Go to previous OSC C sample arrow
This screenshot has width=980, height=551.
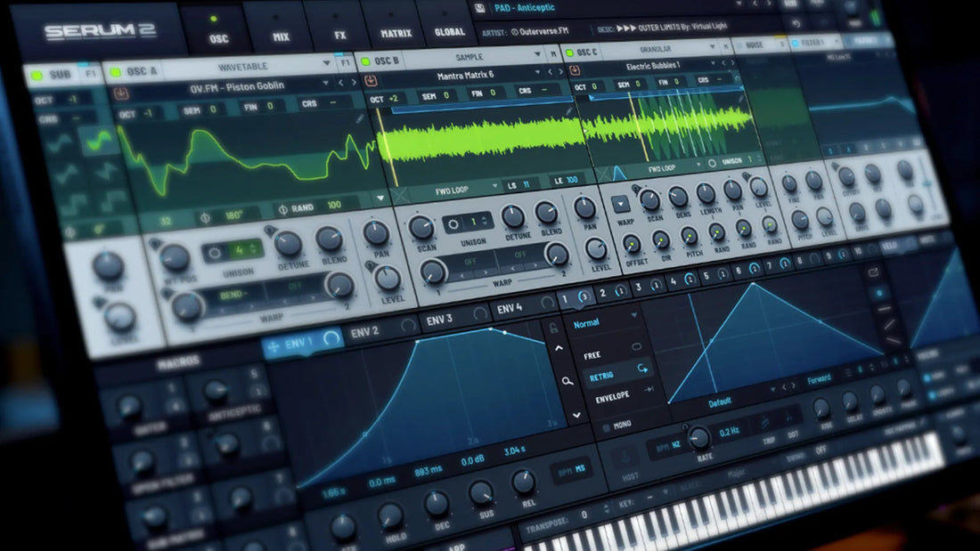point(723,62)
